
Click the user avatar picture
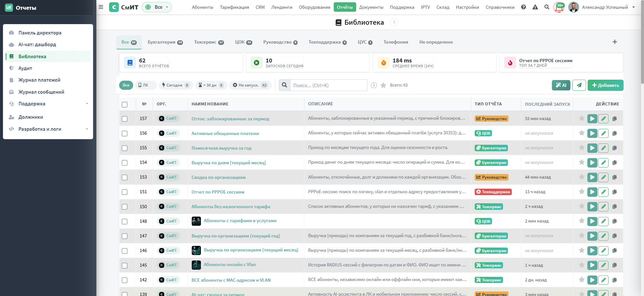pyautogui.click(x=573, y=7)
